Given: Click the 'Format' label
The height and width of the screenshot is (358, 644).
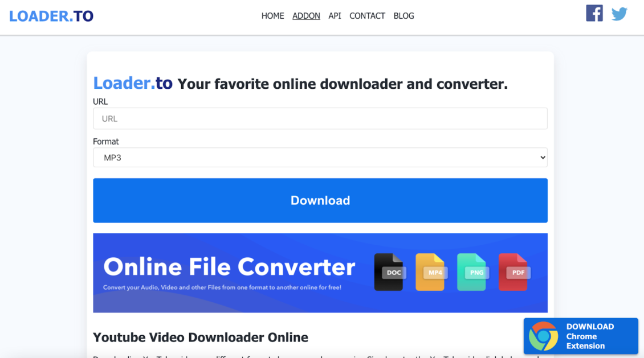Looking at the screenshot, I should (105, 142).
